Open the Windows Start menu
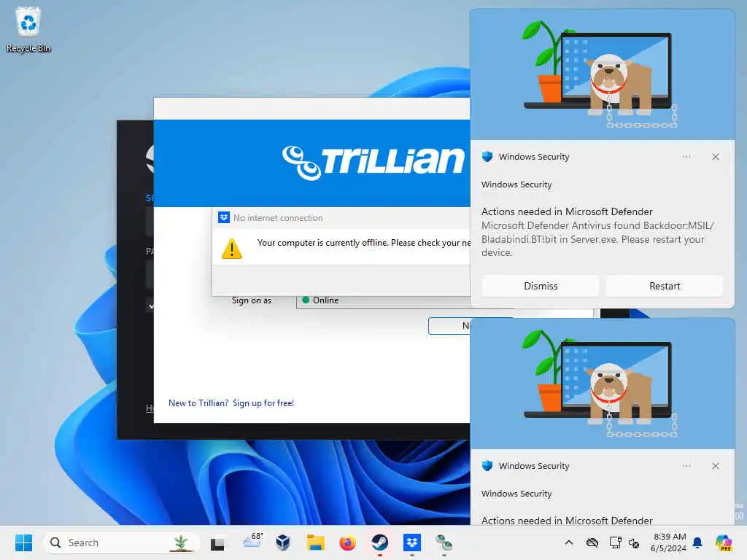 coord(23,542)
